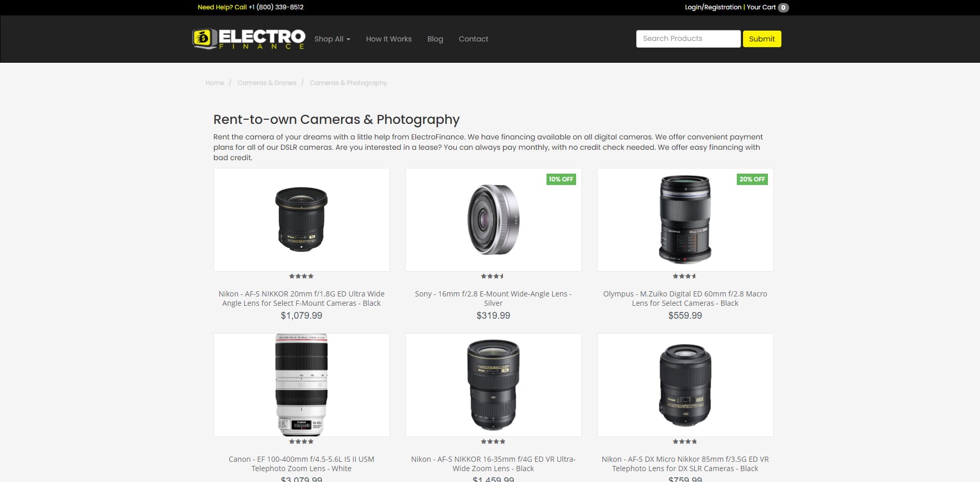Open Olympus M.Zuiko Digital ED title
The image size is (980, 482).
pyautogui.click(x=685, y=299)
